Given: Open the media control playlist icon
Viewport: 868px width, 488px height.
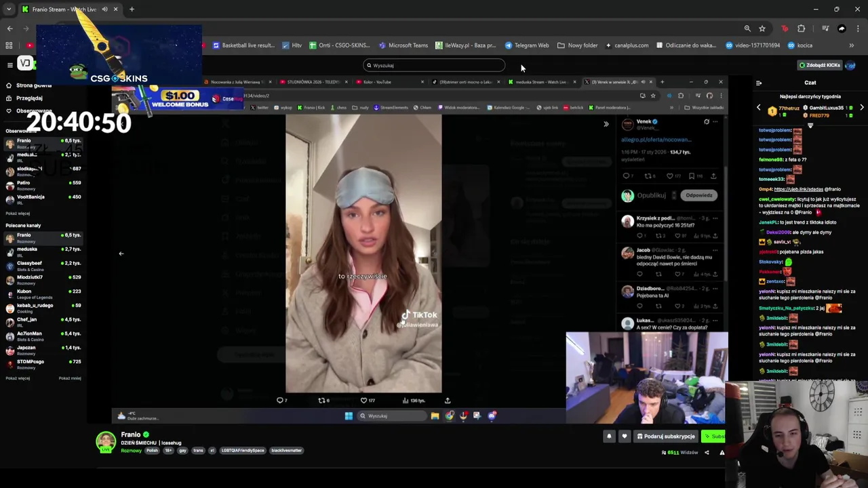Looking at the screenshot, I should 825,28.
